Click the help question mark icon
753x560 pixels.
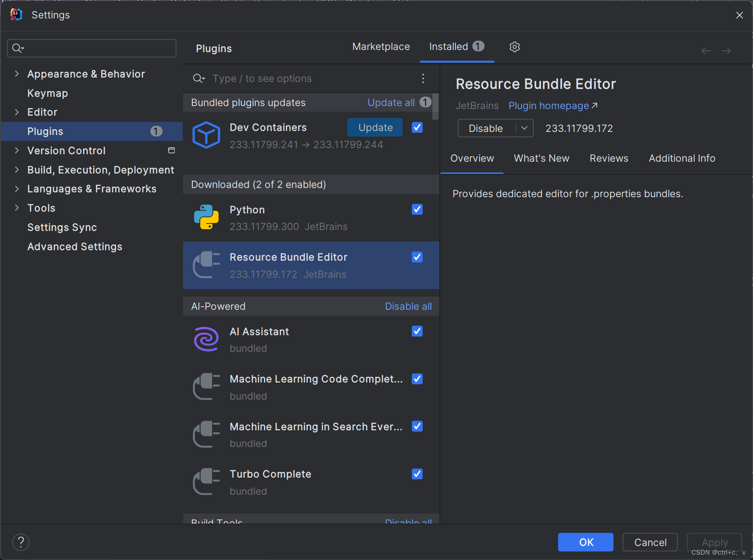coord(21,542)
